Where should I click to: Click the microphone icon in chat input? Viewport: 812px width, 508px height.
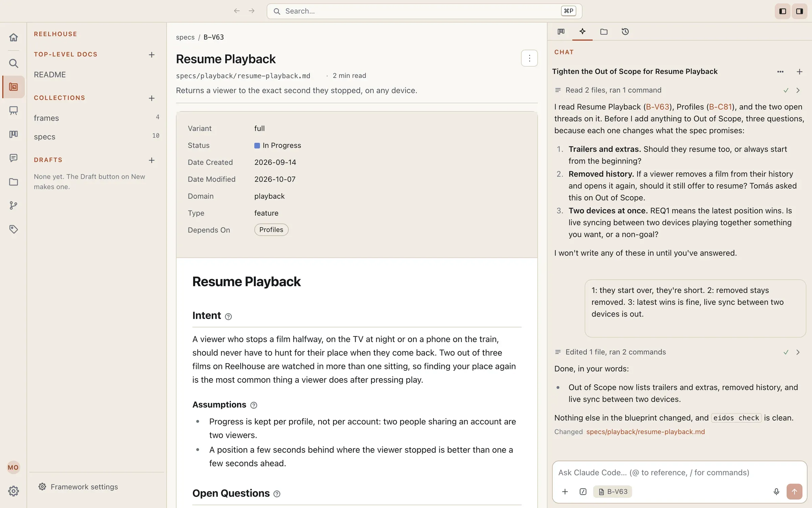(x=776, y=491)
